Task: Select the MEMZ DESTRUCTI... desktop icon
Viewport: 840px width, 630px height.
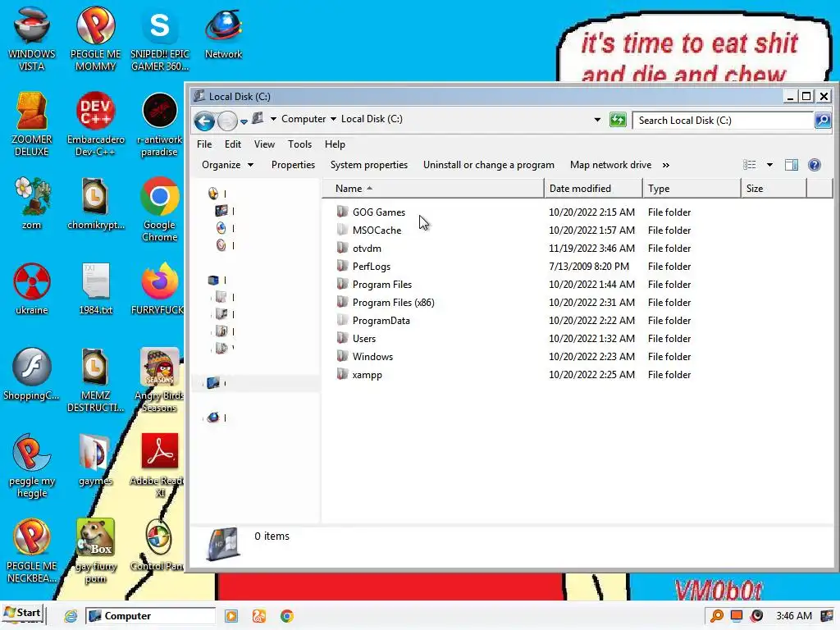Action: [95, 381]
